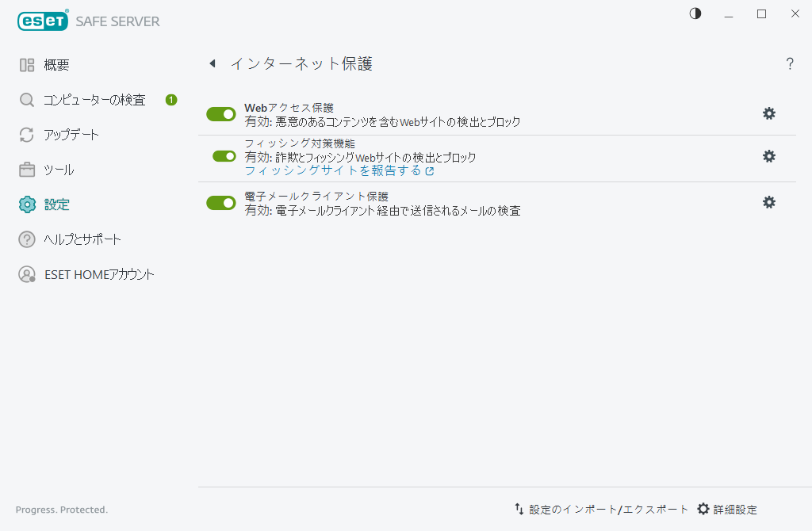The image size is (812, 531).
Task: Open コンピューターの検査 via the magnifier icon
Action: point(25,99)
